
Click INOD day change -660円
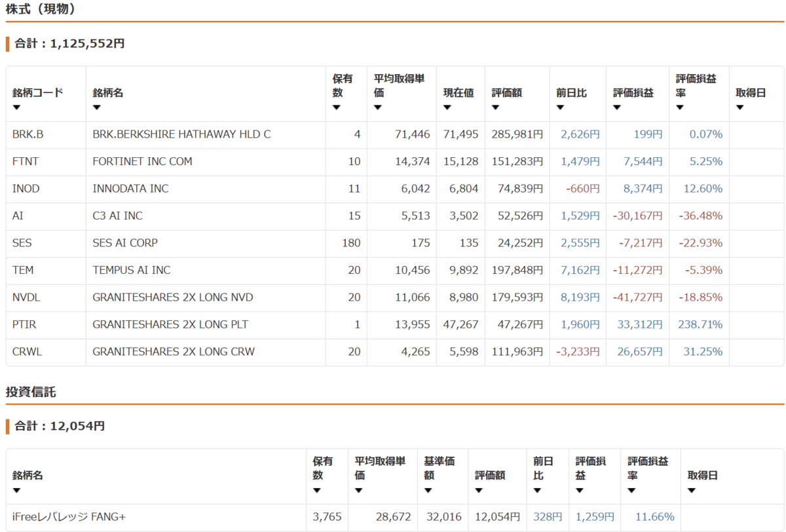pyautogui.click(x=583, y=189)
